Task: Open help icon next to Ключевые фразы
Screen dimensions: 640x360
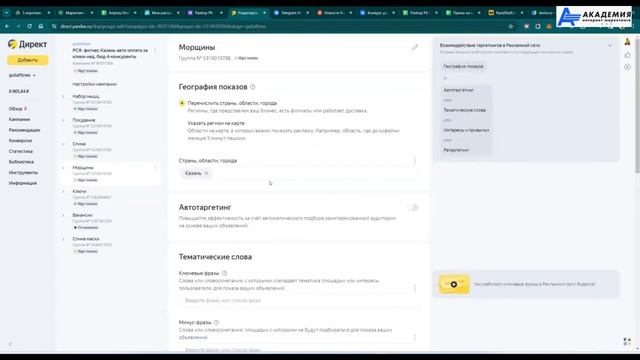Action: point(224,273)
